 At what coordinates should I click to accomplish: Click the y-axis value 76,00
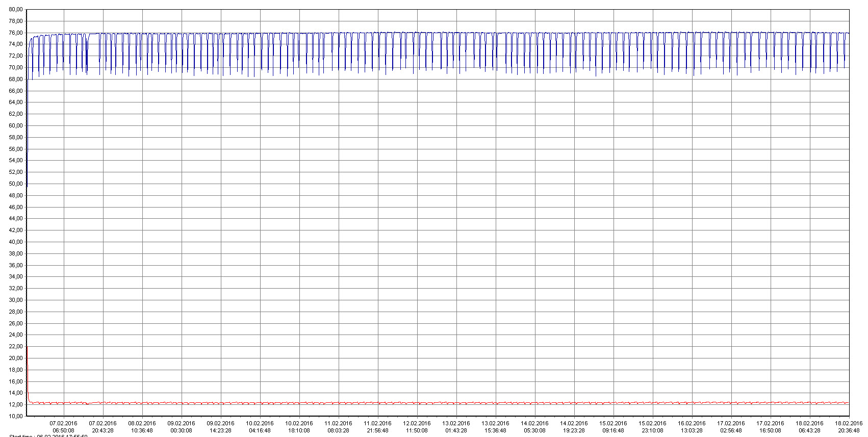pyautogui.click(x=16, y=33)
